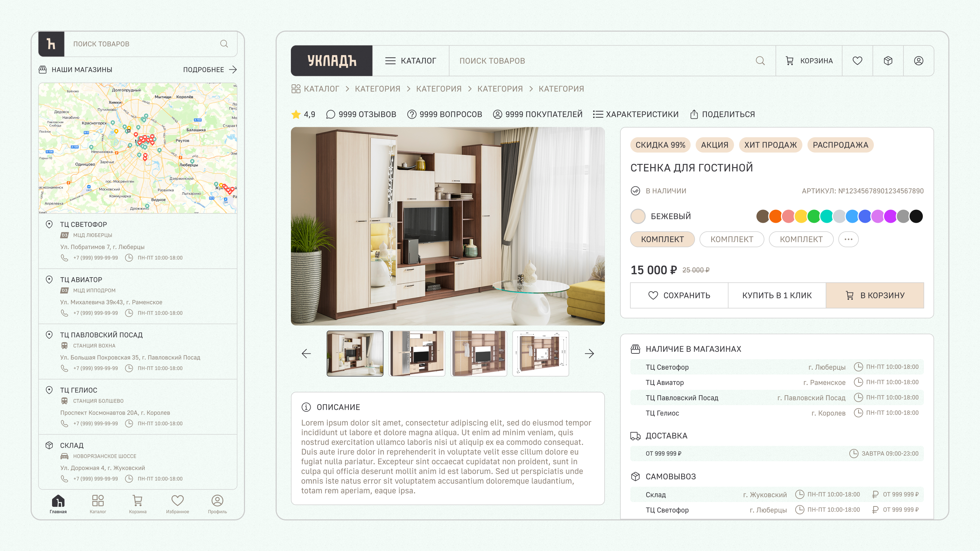This screenshot has width=980, height=551.
Task: Show next gallery thumbnails with right arrow
Action: [589, 354]
